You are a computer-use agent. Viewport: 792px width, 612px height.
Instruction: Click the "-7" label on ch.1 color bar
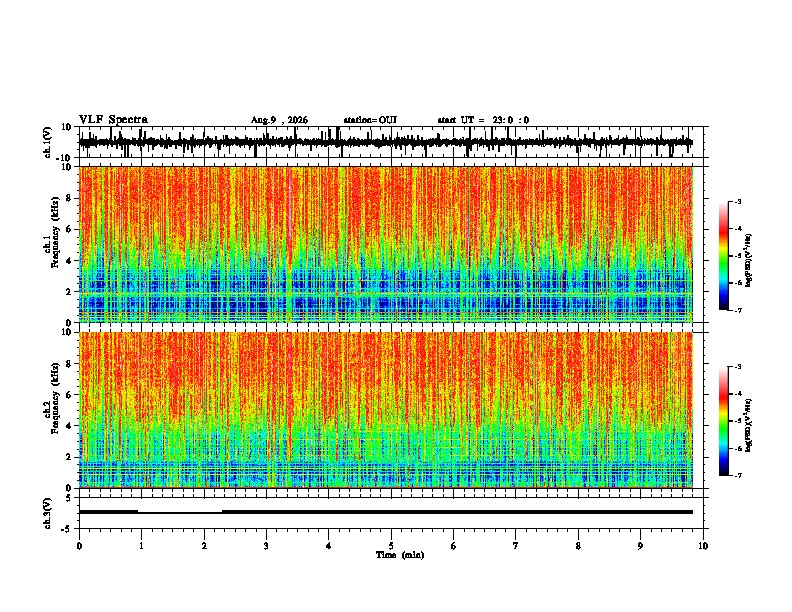[738, 310]
